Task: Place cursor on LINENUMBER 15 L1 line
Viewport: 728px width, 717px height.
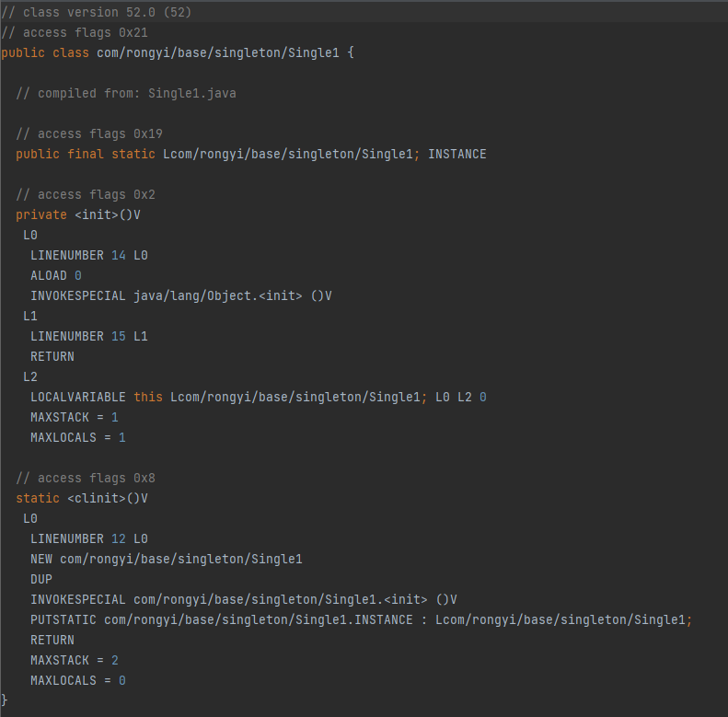Action: (88, 336)
